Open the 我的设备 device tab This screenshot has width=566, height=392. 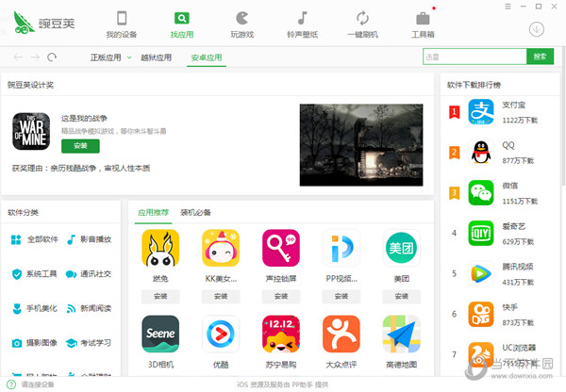coord(122,24)
